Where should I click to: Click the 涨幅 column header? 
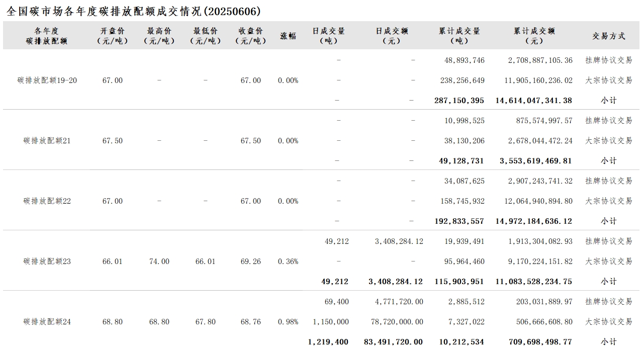[288, 36]
